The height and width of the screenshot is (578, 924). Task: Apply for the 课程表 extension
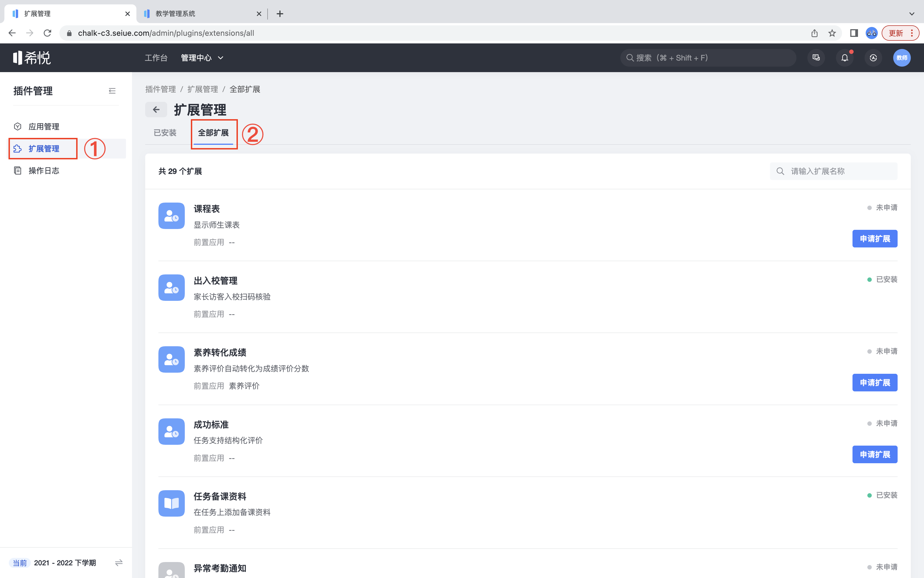[875, 239]
